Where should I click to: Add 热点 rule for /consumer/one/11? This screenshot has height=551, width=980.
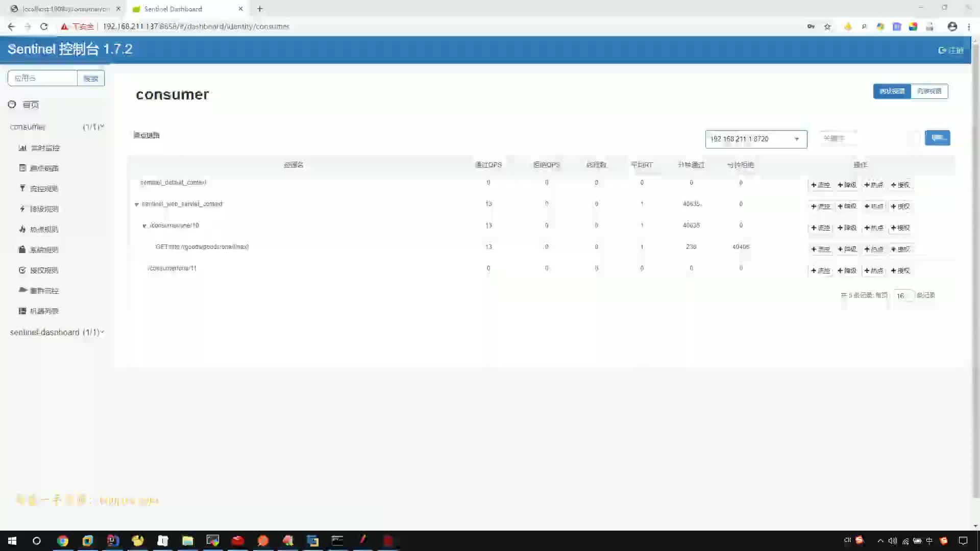(874, 271)
